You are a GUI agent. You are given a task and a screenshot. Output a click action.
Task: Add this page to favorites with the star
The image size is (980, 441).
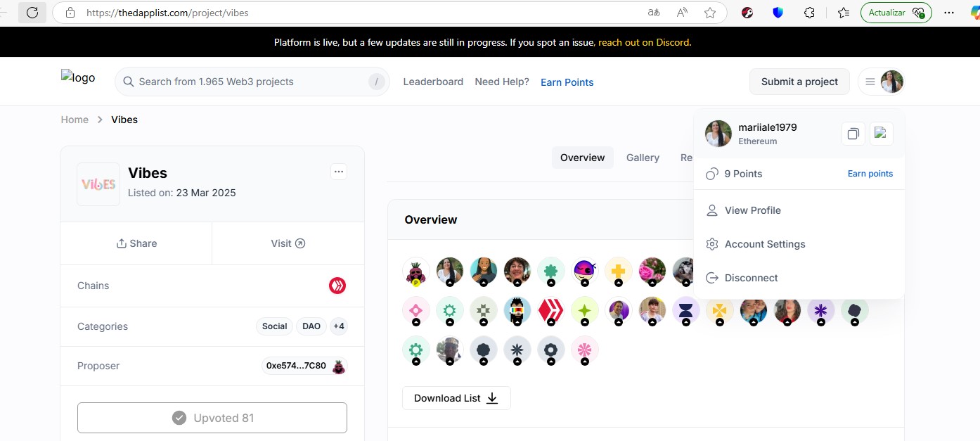710,13
